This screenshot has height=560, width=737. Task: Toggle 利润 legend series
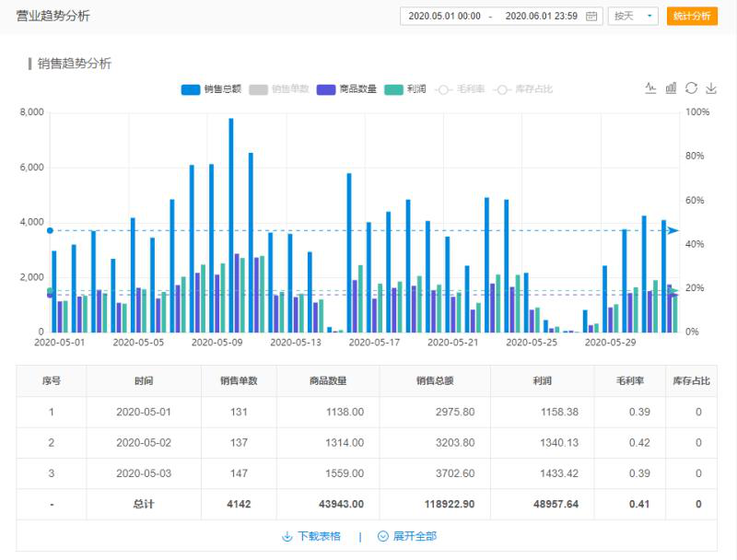tap(405, 88)
